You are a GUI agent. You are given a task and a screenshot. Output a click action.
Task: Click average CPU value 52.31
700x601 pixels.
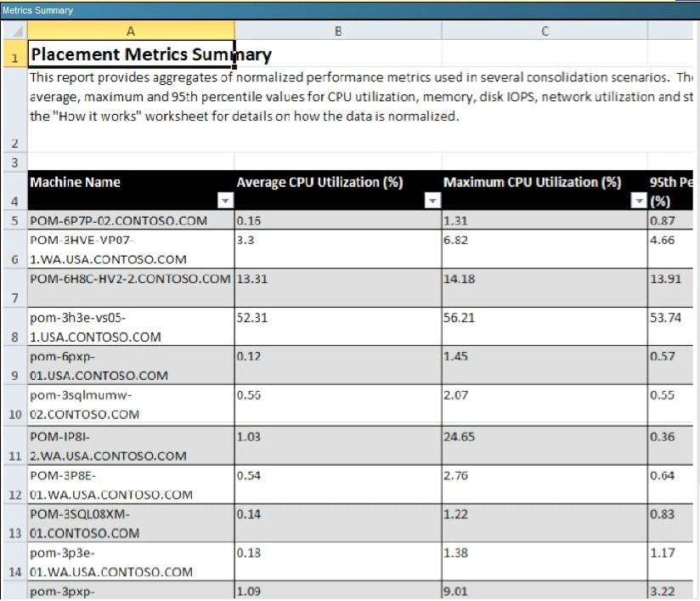pos(251,318)
